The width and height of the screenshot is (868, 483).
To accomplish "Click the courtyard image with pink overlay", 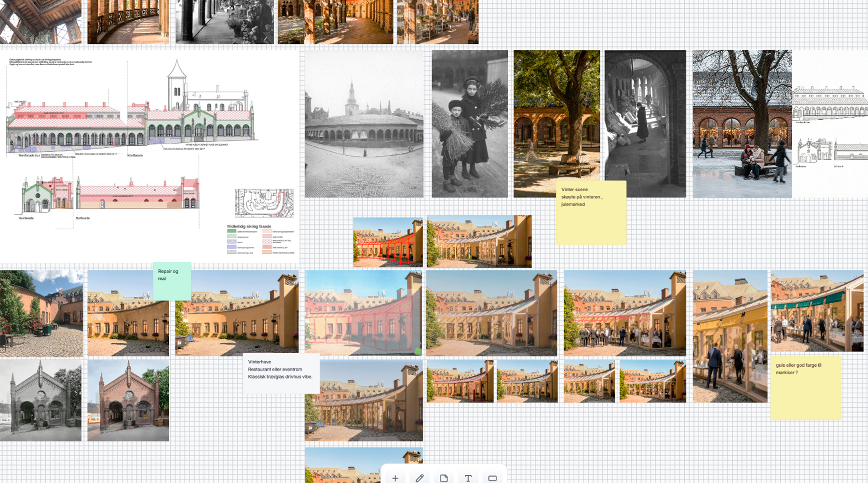I will pyautogui.click(x=364, y=313).
